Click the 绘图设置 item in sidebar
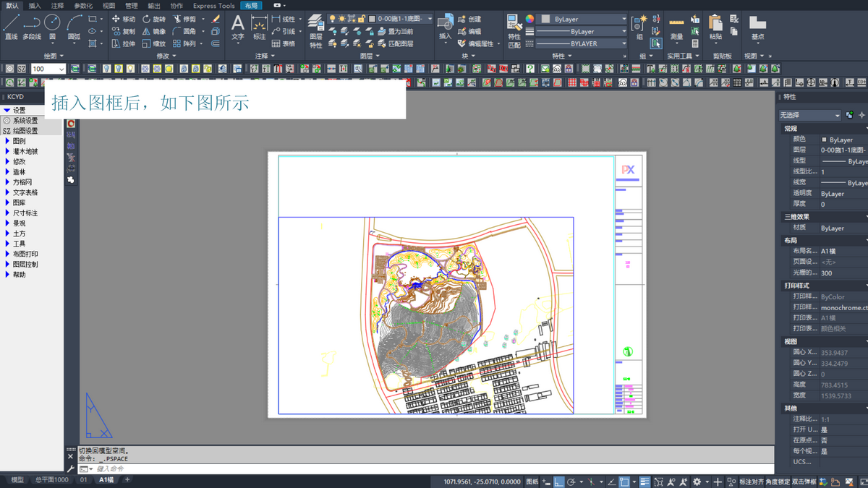The image size is (868, 488). (x=25, y=131)
